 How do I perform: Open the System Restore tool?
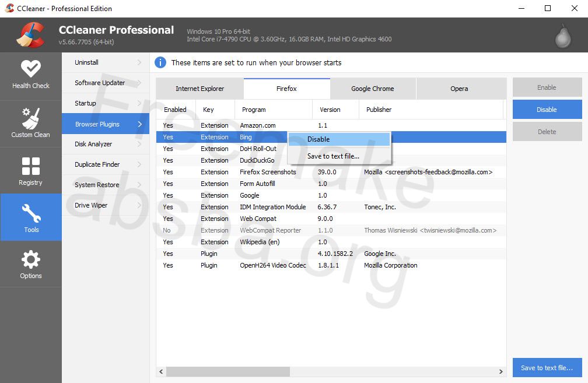(106, 185)
